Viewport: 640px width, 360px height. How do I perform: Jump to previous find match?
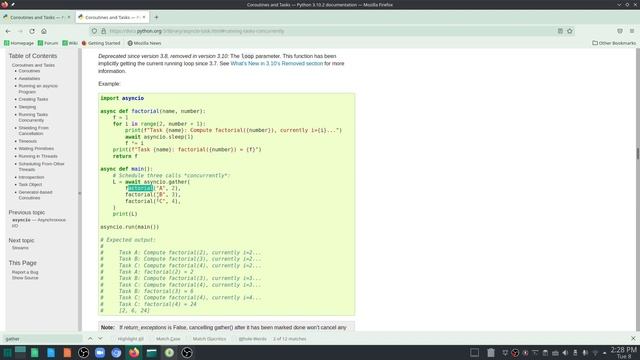[90, 339]
